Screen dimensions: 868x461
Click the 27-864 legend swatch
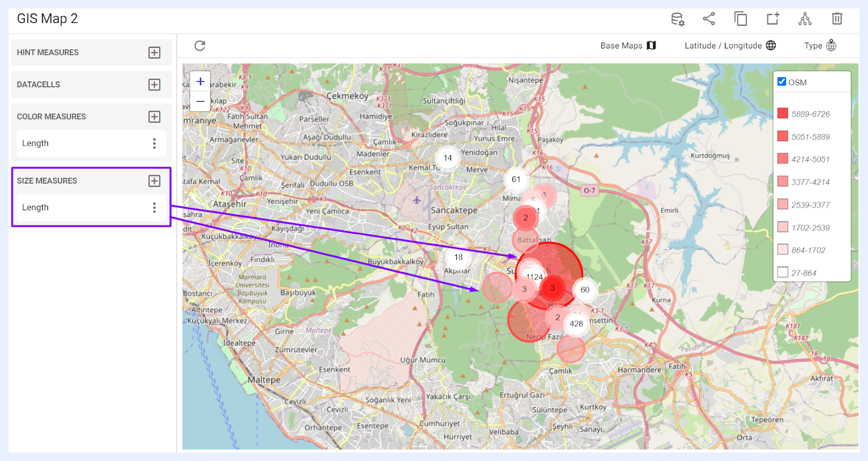[783, 273]
